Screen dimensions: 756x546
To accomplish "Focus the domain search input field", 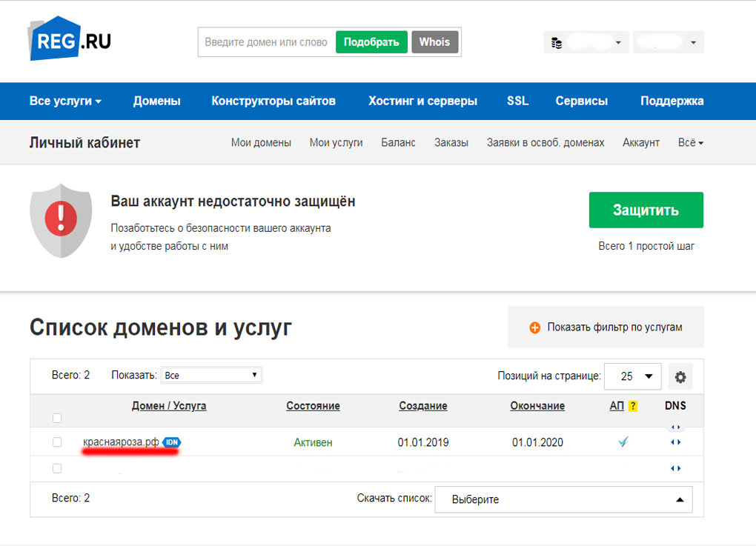I will pos(266,42).
